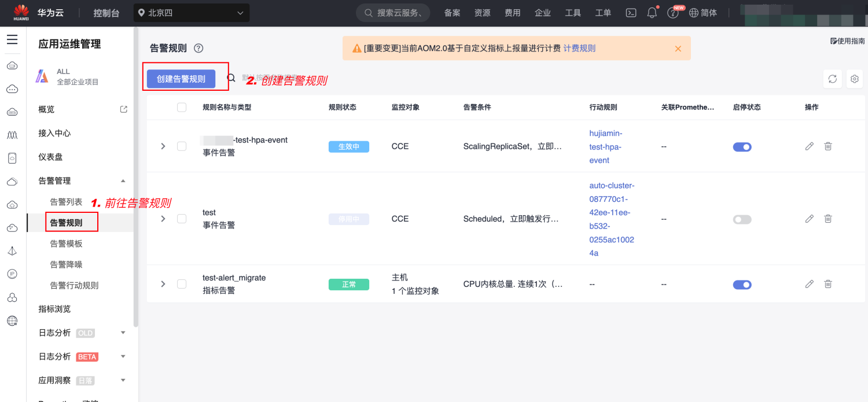Click 控制台 in the top bar

coord(106,13)
